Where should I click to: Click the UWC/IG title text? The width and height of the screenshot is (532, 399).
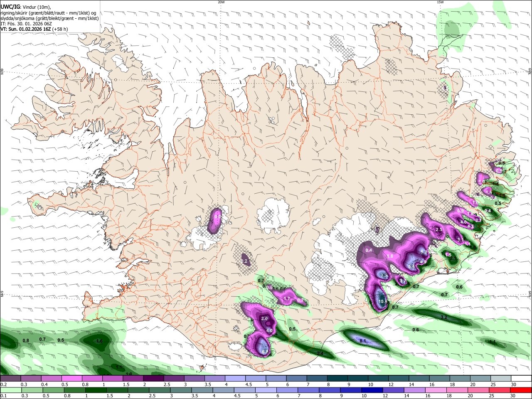coord(10,7)
